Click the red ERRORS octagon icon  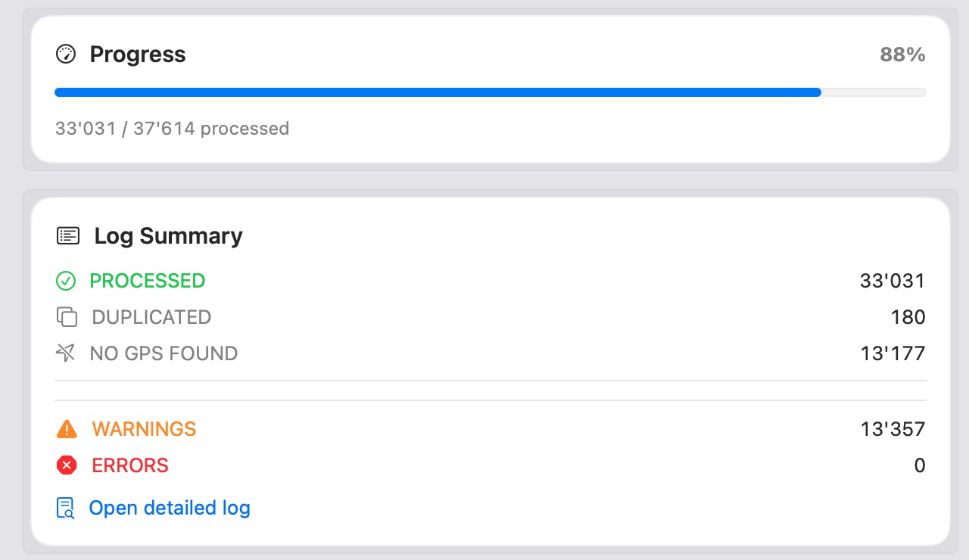tap(67, 465)
